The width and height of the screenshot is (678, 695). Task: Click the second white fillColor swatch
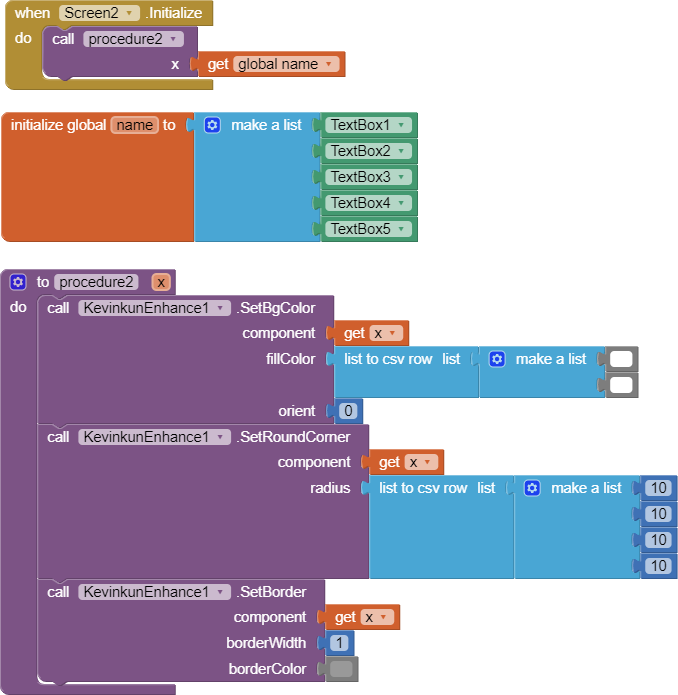pos(621,385)
